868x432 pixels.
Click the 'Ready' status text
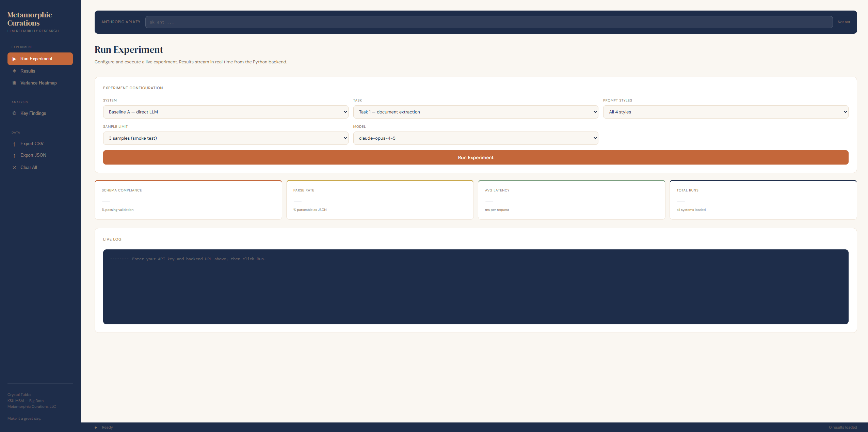pyautogui.click(x=107, y=427)
